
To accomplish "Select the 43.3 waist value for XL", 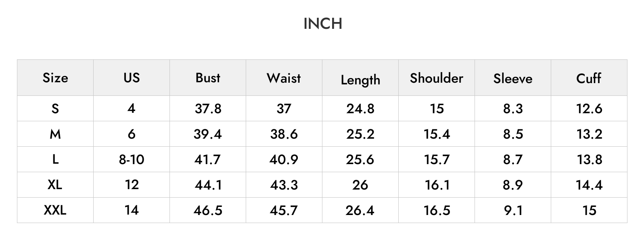I will (x=284, y=185).
